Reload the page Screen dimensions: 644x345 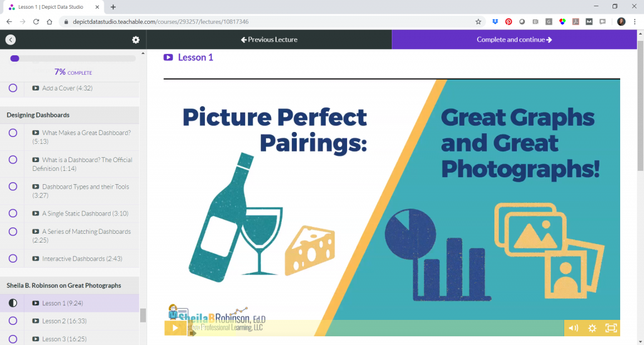pos(36,22)
